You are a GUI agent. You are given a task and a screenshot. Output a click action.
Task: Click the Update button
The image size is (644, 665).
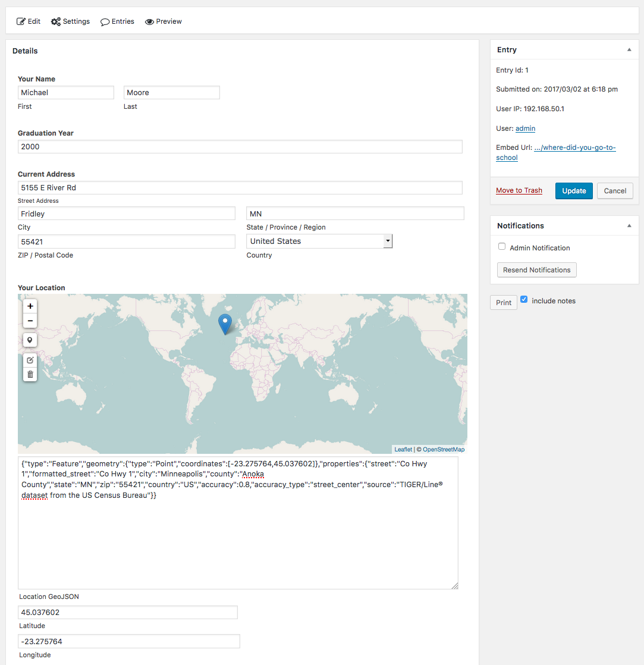coord(574,191)
